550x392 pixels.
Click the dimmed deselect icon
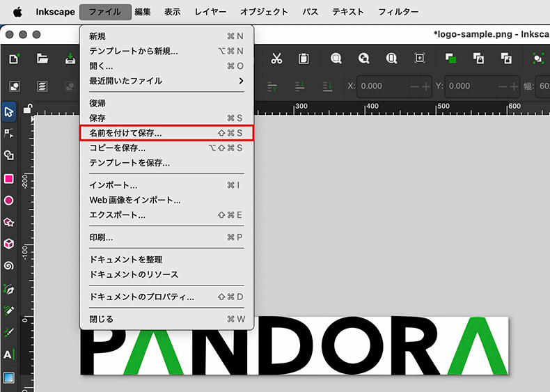(x=70, y=86)
